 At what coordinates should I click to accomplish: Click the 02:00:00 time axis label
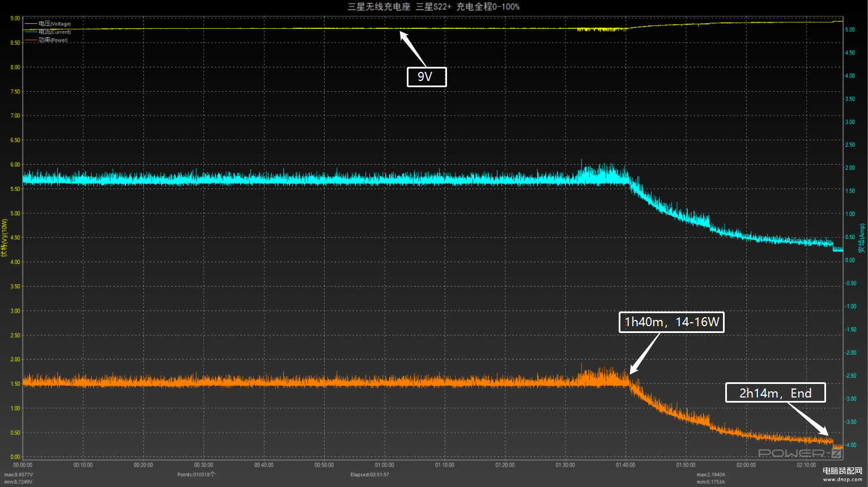746,465
